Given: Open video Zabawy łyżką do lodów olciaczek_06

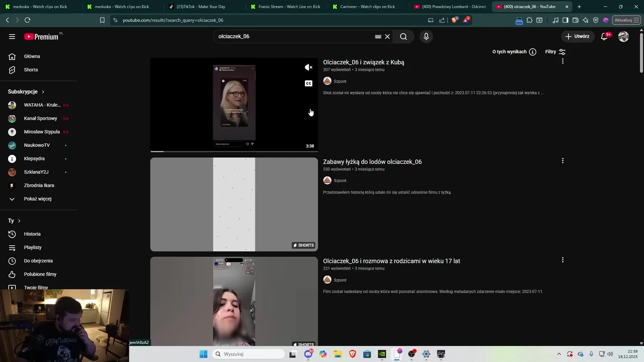Looking at the screenshot, I should pyautogui.click(x=372, y=162).
